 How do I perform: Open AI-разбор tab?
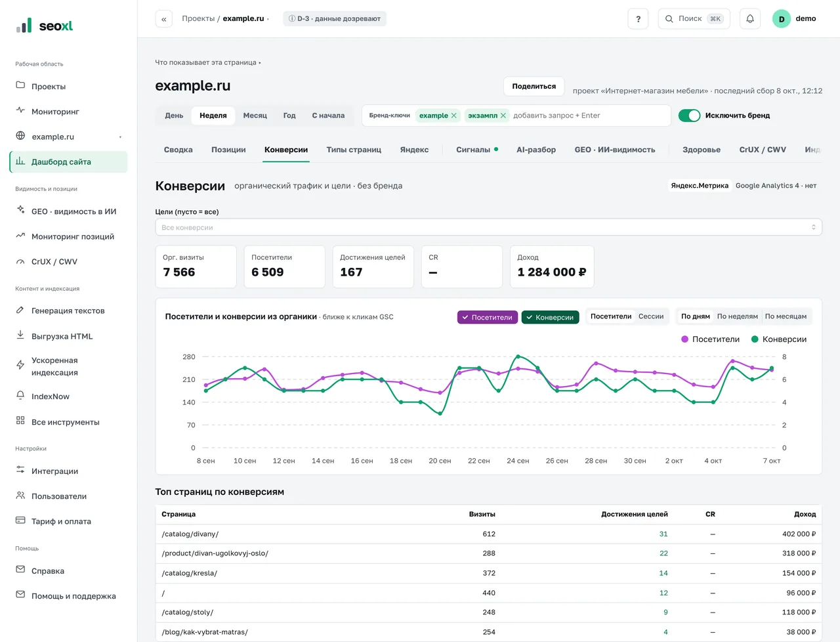(x=536, y=150)
